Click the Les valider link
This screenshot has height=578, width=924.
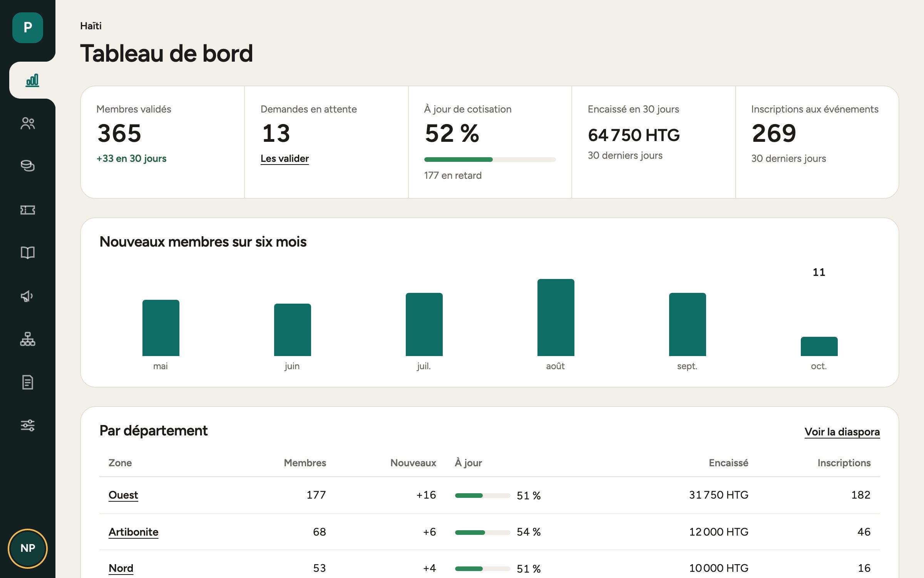pos(285,158)
